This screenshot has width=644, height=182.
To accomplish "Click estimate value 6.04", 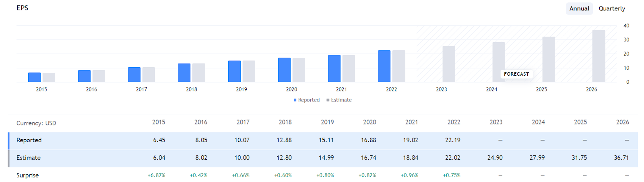I will [x=159, y=158].
